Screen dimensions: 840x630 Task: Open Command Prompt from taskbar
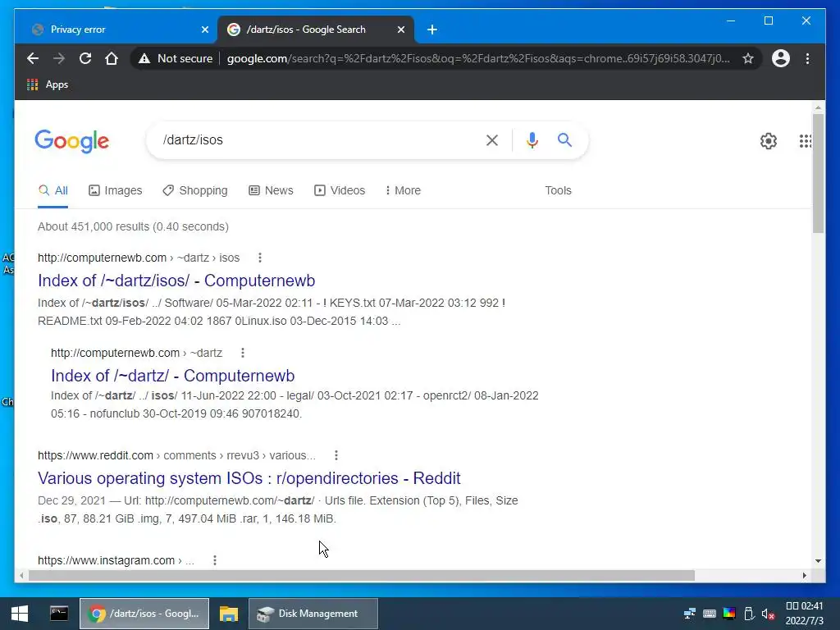[x=59, y=614]
